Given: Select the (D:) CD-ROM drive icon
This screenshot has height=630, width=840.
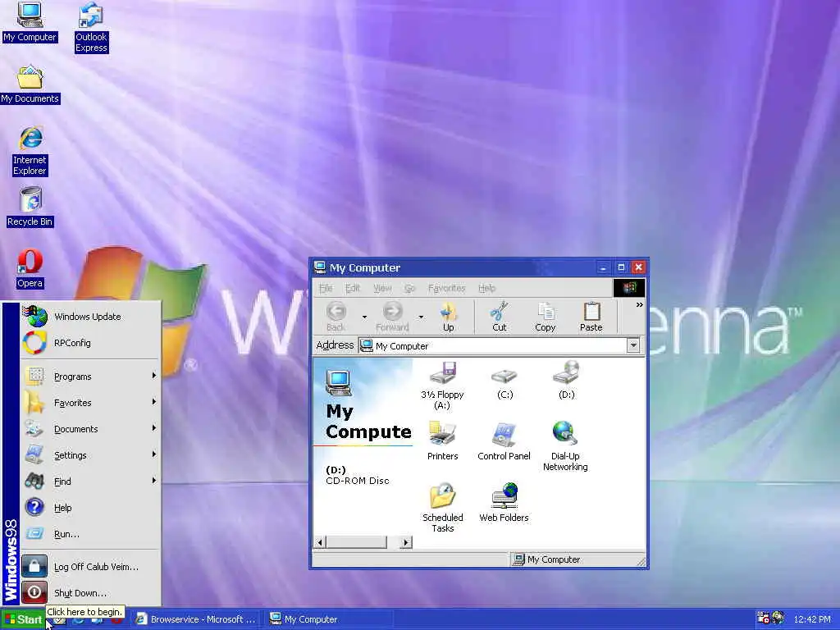Looking at the screenshot, I should click(566, 381).
